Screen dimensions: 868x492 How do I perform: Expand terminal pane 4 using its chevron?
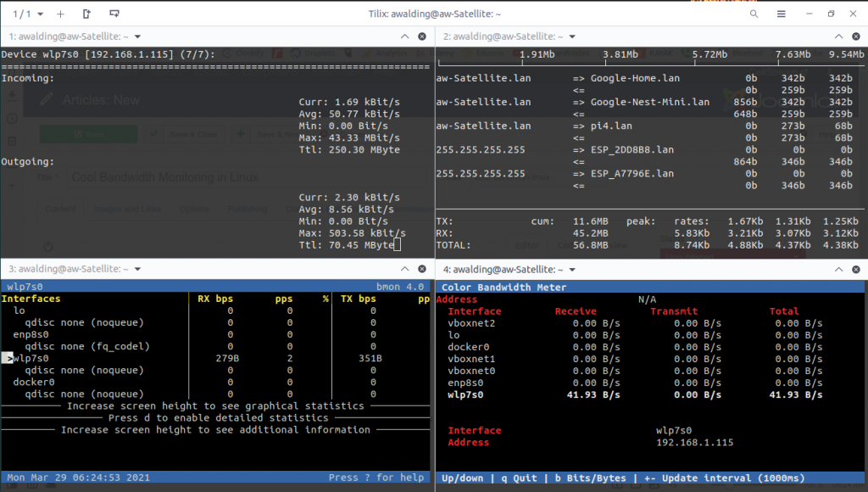[838, 269]
